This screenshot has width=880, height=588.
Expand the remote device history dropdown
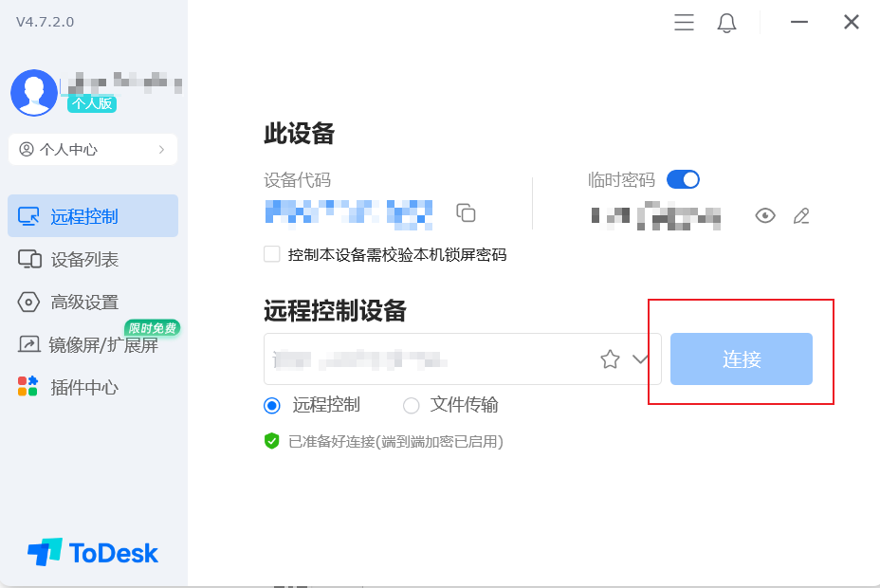pyautogui.click(x=638, y=359)
